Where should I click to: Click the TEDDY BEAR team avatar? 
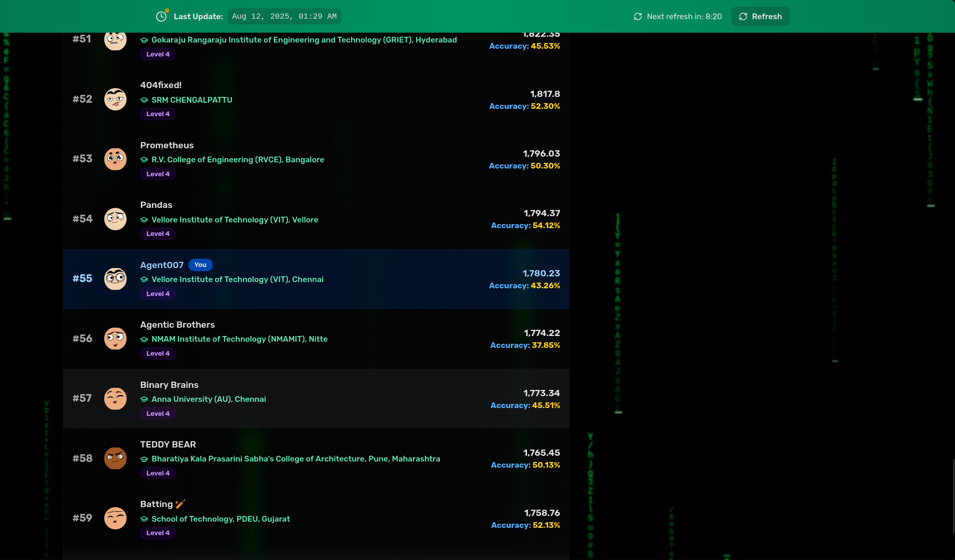coord(115,458)
